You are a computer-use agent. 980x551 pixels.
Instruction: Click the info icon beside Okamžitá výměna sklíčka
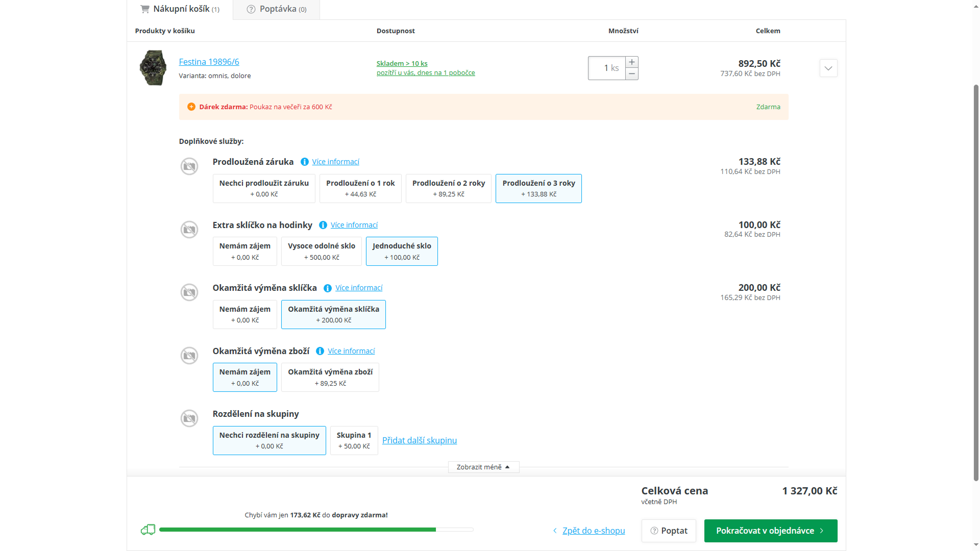pyautogui.click(x=328, y=288)
